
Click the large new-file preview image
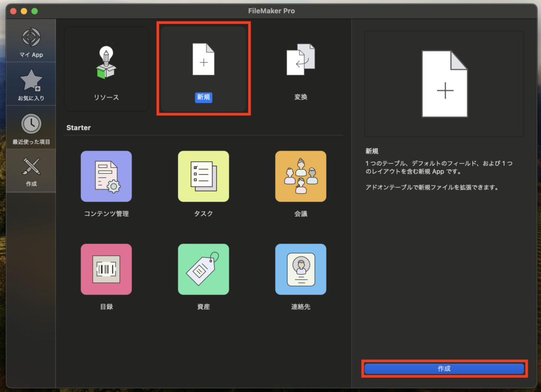point(444,84)
